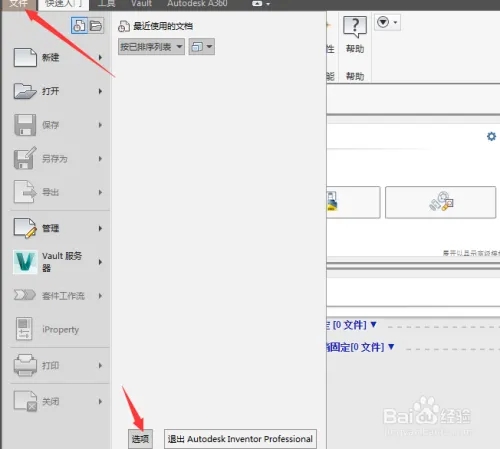The height and width of the screenshot is (449, 500).
Task: Expand the 管理 submenu arrow
Action: [x=100, y=228]
